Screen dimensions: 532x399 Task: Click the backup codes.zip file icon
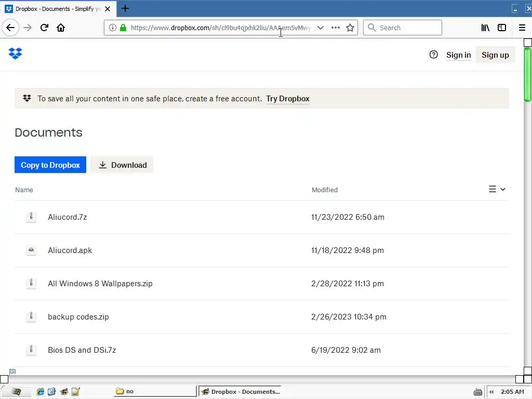31,316
